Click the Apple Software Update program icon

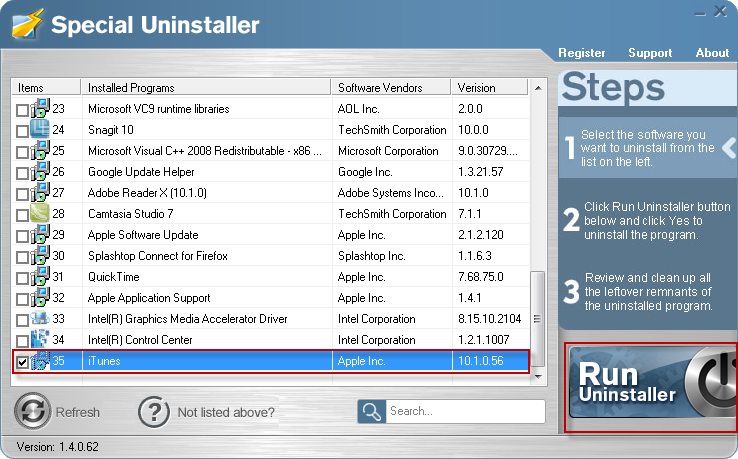coord(40,234)
